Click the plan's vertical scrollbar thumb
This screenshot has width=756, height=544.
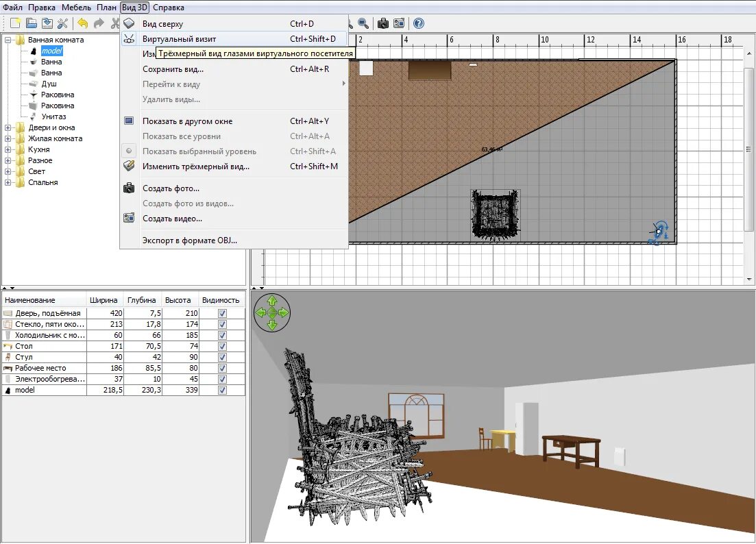click(x=748, y=149)
